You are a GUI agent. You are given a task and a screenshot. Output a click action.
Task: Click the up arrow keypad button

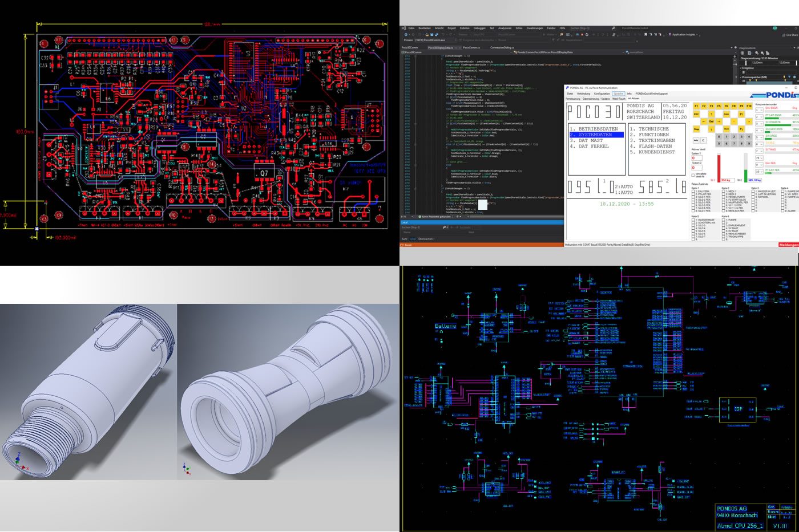pyautogui.click(x=711, y=114)
